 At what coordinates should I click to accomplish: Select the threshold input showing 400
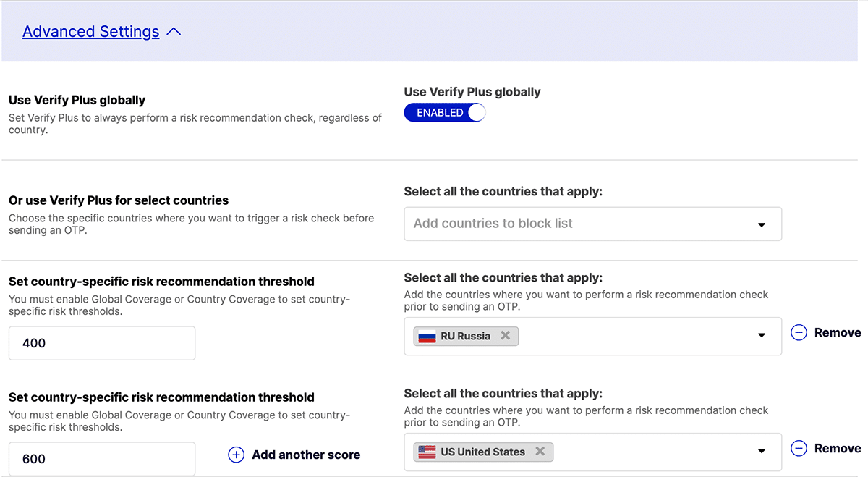(x=101, y=342)
